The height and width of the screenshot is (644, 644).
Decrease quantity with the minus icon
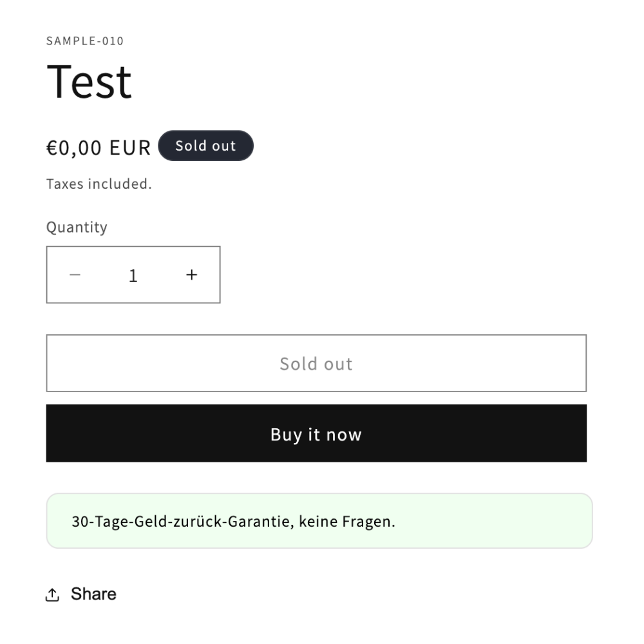75,275
